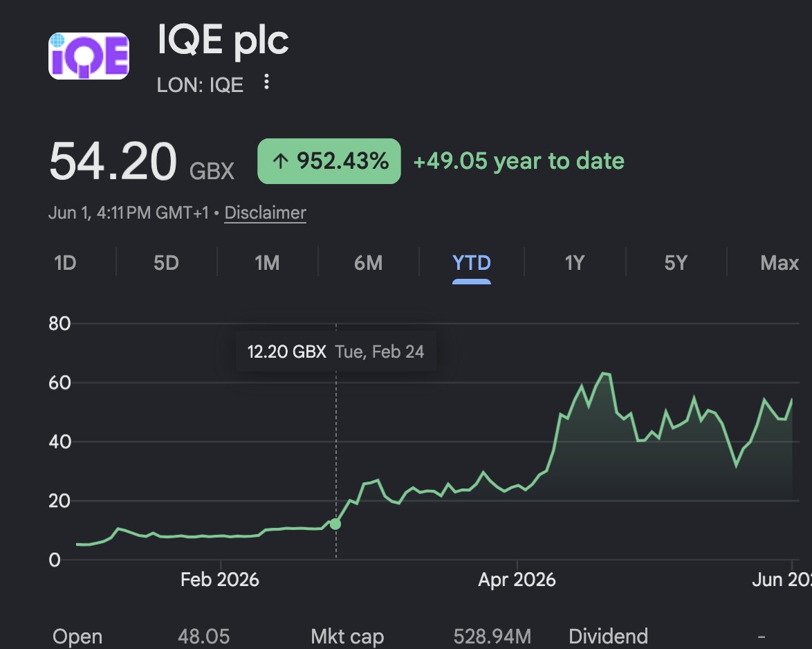Click the GBX currency label beside price

pos(212,171)
